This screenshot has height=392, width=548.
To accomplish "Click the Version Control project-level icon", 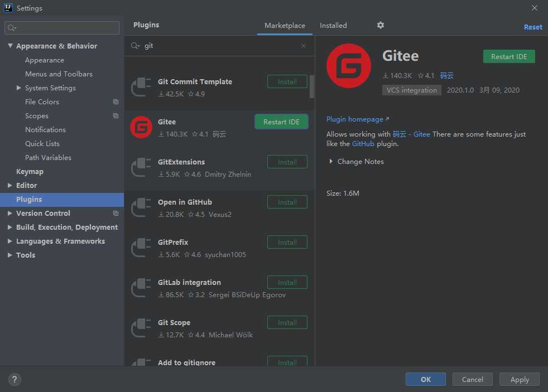I will tap(116, 213).
